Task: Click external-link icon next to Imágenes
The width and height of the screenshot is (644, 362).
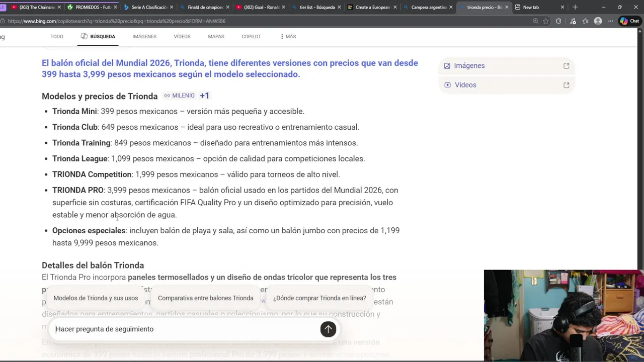Action: click(x=566, y=66)
